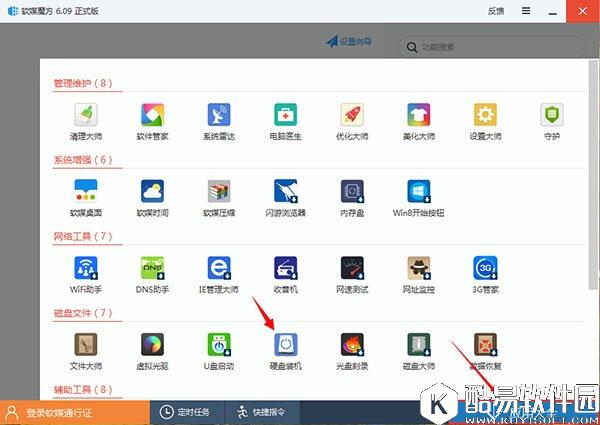Open 文件大师 file tool
This screenshot has width=600, height=425.
86,344
